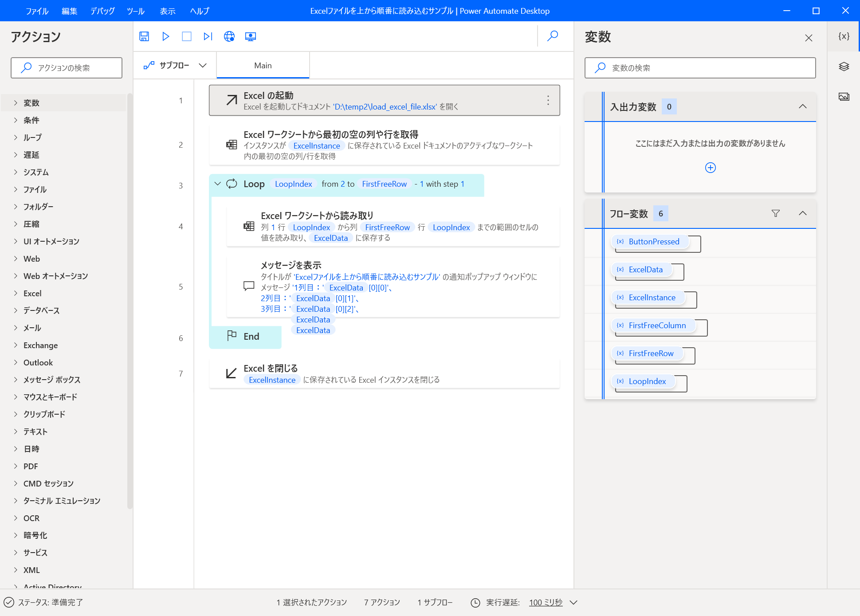Open the ファイル menu

pyautogui.click(x=37, y=11)
